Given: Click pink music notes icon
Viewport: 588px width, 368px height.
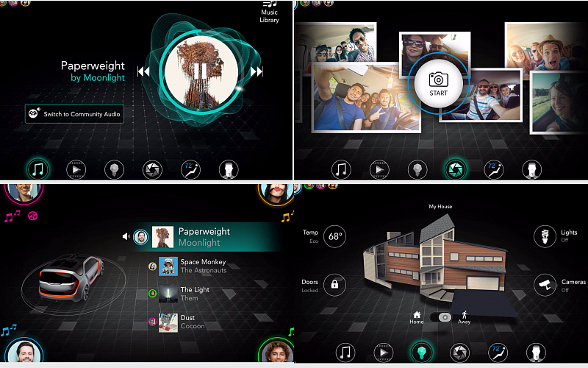Looking at the screenshot, I should (12, 216).
